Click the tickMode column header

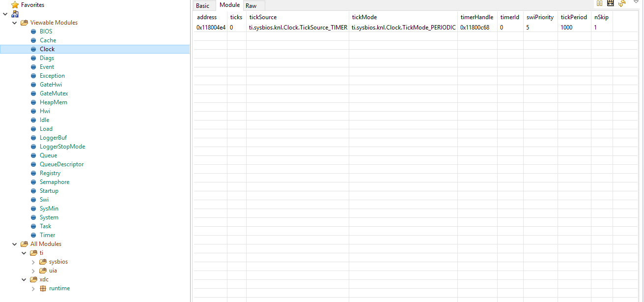[403, 17]
